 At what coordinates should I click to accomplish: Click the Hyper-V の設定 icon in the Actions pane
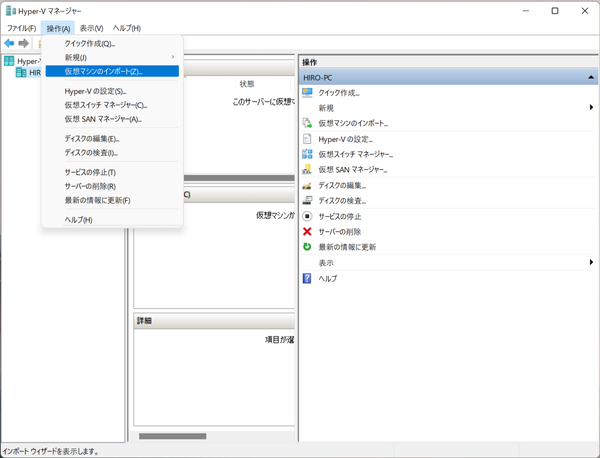307,139
